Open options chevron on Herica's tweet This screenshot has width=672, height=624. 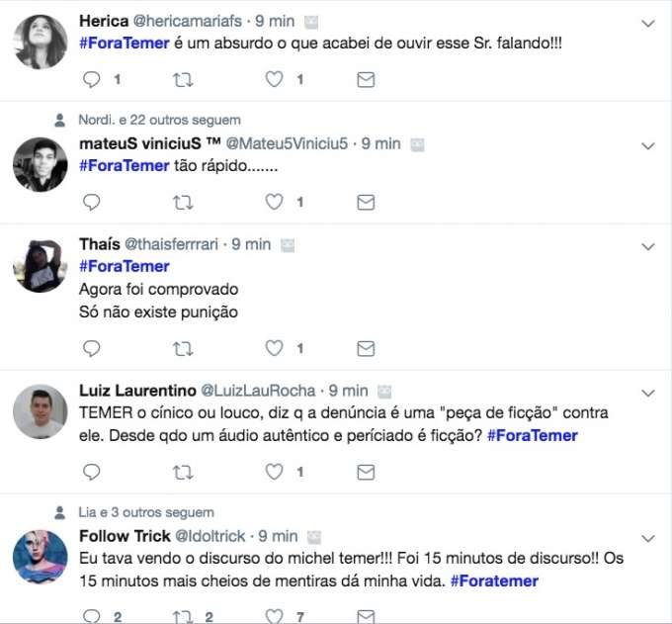coord(648,23)
